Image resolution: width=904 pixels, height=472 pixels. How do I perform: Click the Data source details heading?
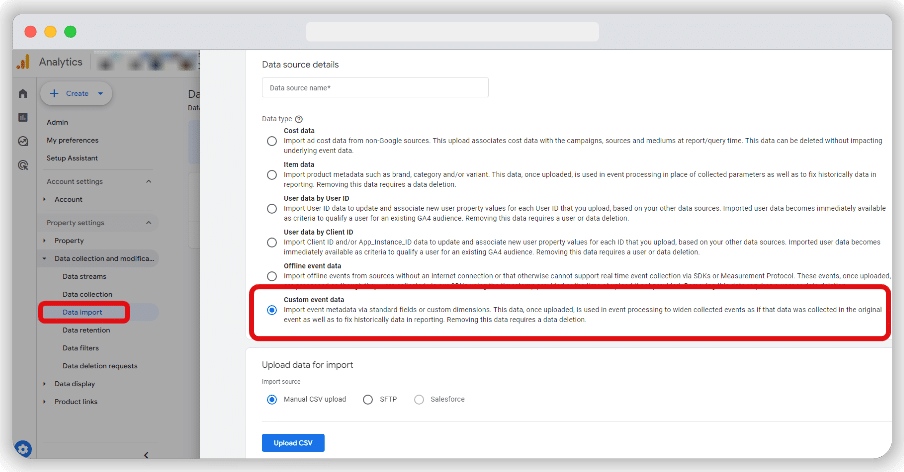point(300,65)
